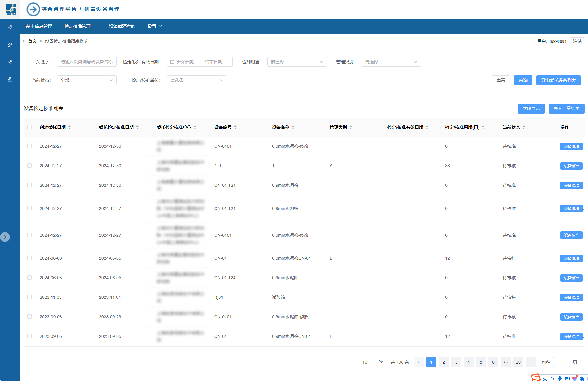
Task: Expand the 管理类别 select box
Action: 391,62
